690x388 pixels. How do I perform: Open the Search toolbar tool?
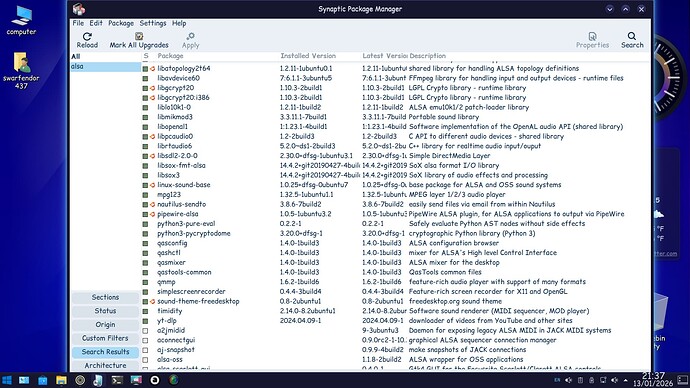632,40
